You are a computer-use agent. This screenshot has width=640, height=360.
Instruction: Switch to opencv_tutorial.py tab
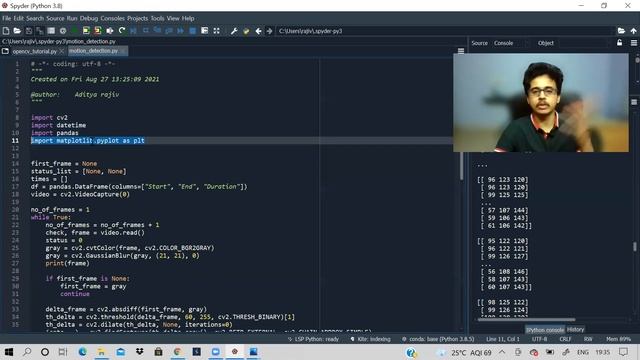pos(35,51)
